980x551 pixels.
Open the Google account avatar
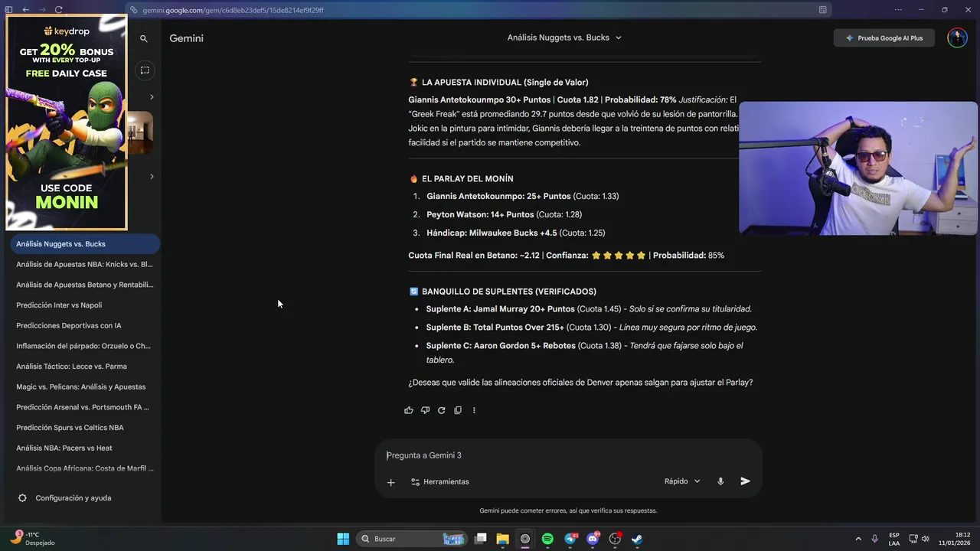(x=957, y=37)
